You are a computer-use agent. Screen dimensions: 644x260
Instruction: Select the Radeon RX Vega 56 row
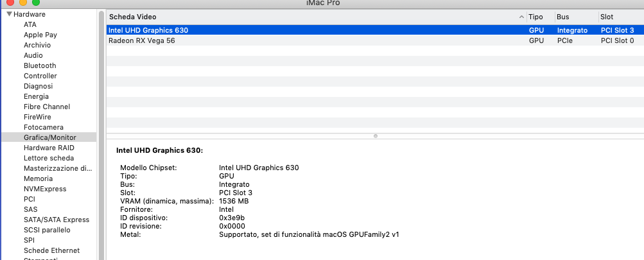click(375, 40)
